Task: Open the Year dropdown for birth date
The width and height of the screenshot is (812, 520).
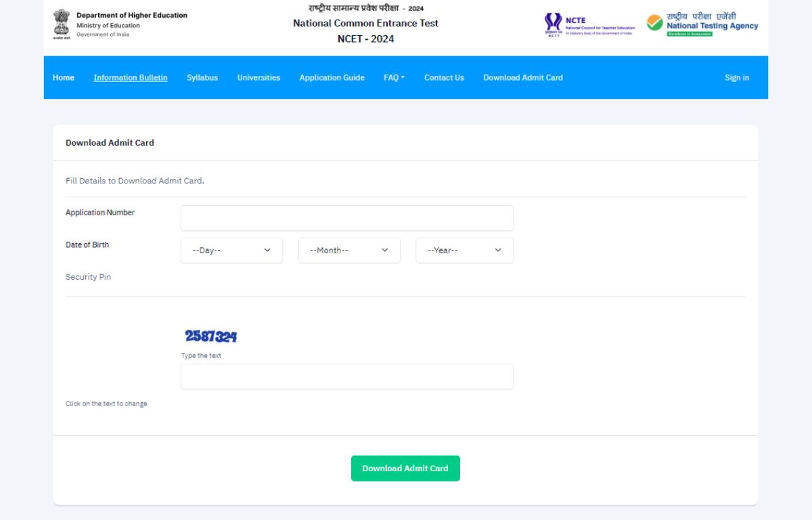Action: (x=464, y=251)
